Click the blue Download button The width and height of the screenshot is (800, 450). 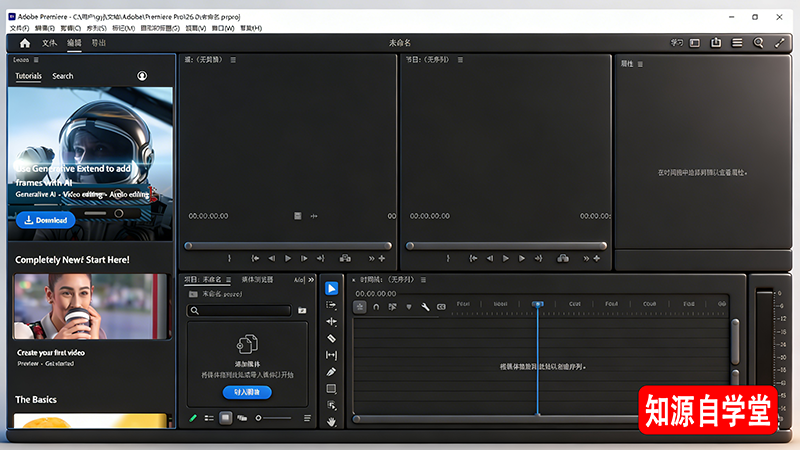[45, 220]
